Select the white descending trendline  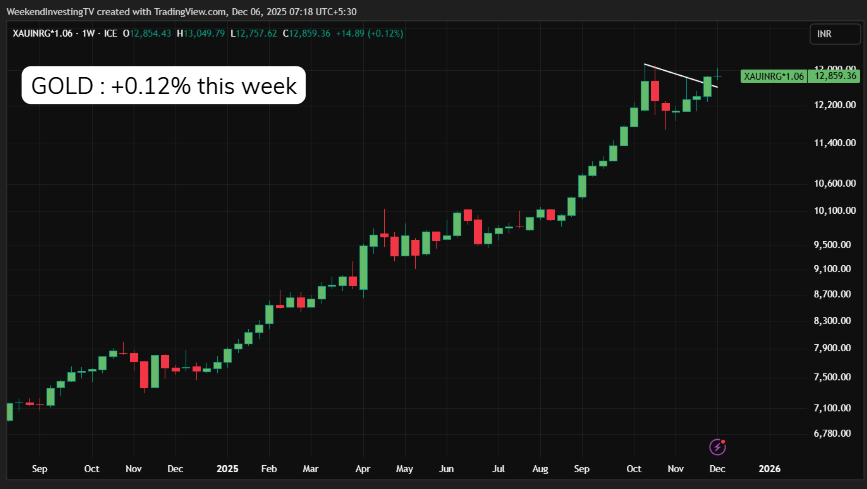[x=680, y=75]
